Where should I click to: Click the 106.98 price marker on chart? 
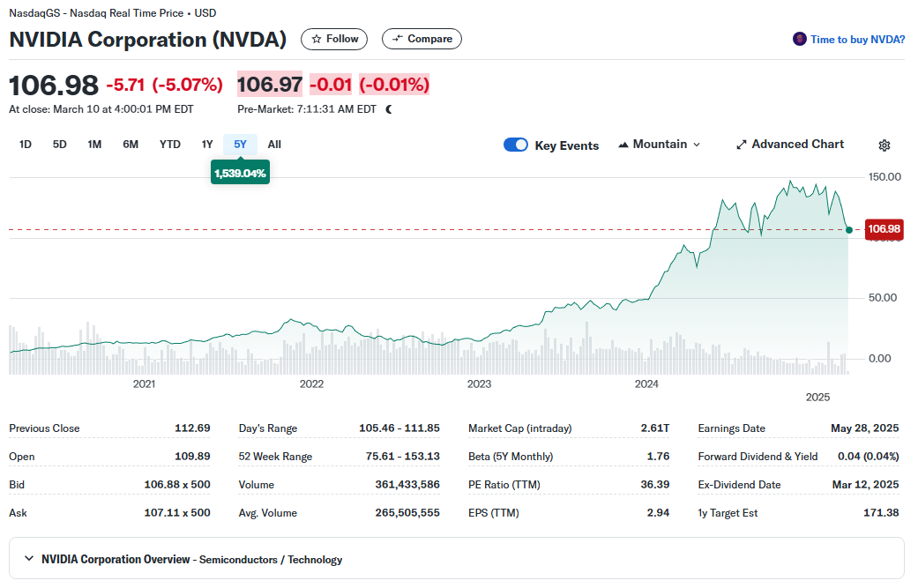point(884,229)
